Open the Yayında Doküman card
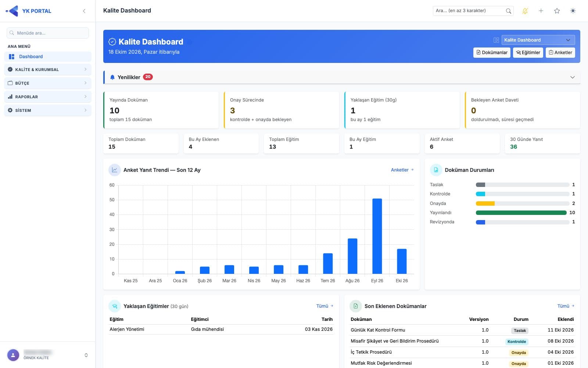The width and height of the screenshot is (588, 368). click(161, 110)
